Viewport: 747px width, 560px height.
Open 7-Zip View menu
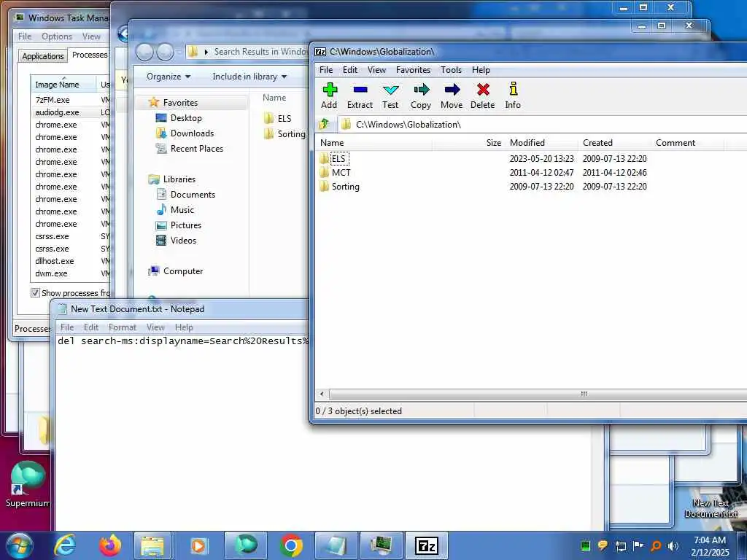[x=376, y=70]
